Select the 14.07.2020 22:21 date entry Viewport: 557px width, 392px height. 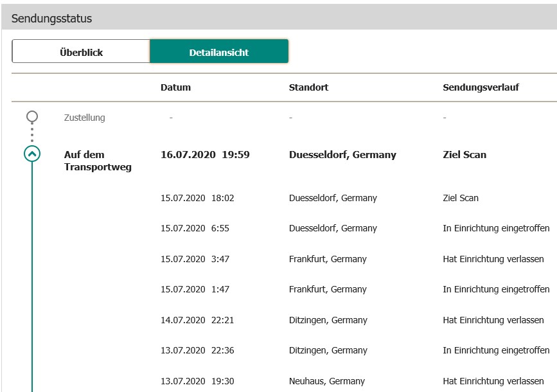(197, 321)
